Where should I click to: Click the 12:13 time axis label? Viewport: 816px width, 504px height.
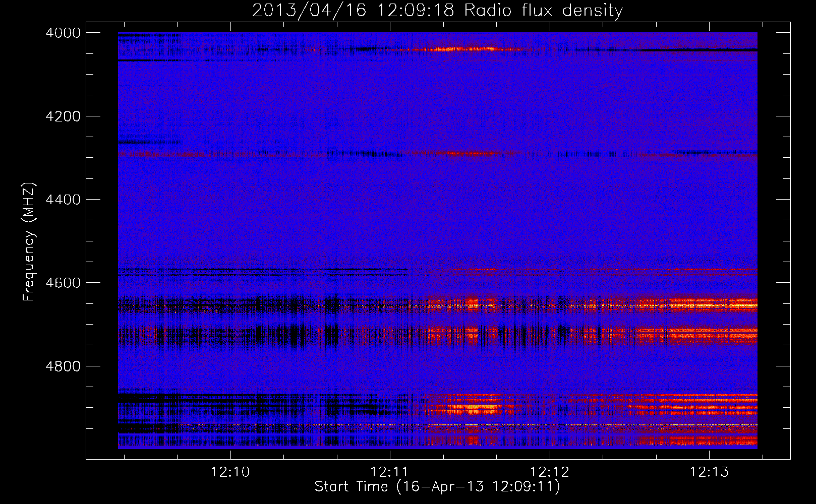tap(709, 472)
